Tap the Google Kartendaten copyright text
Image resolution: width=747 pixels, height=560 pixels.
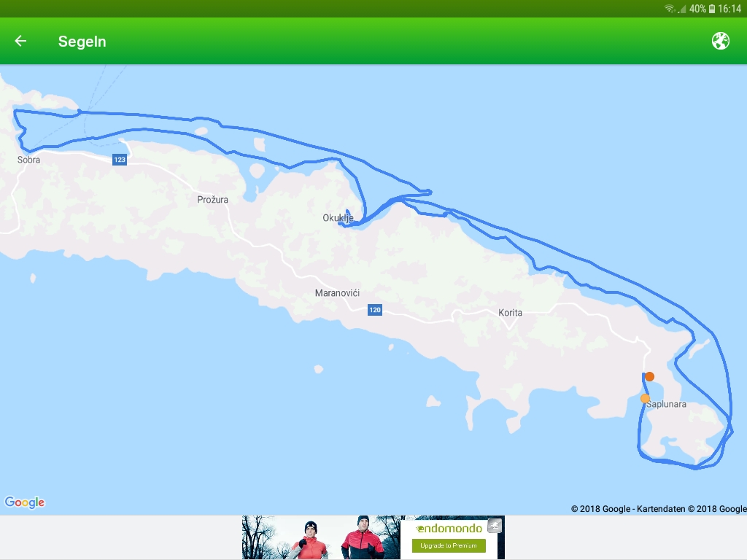point(658,509)
